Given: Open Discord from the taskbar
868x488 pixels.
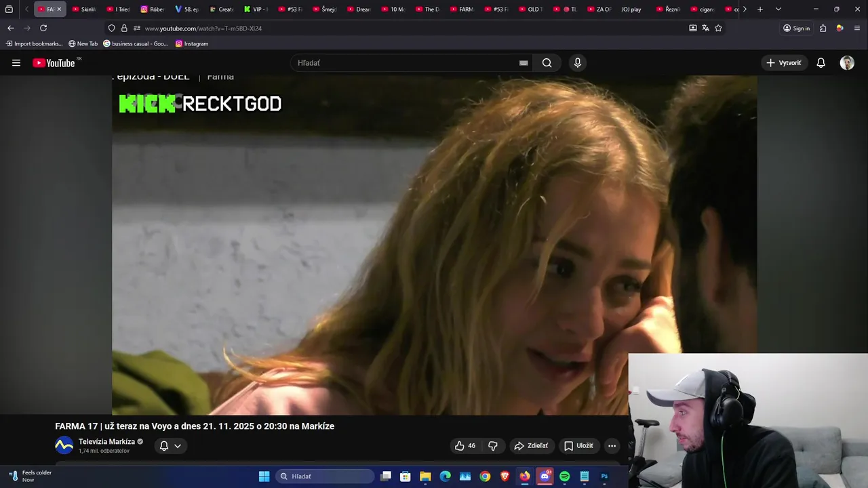Looking at the screenshot, I should (x=545, y=476).
